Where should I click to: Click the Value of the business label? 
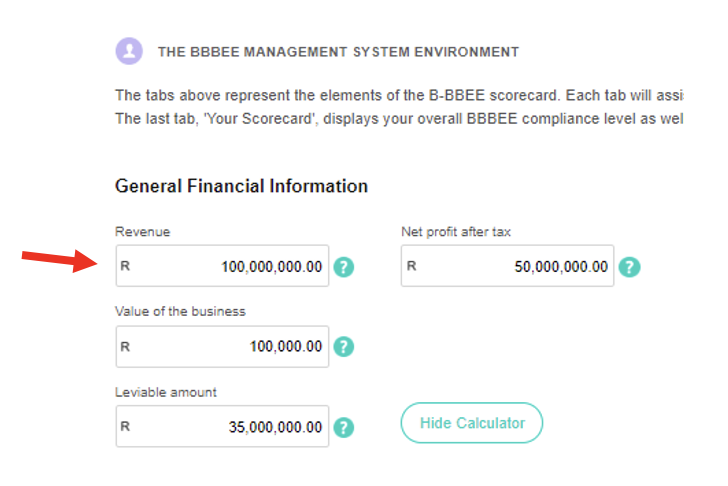click(180, 311)
